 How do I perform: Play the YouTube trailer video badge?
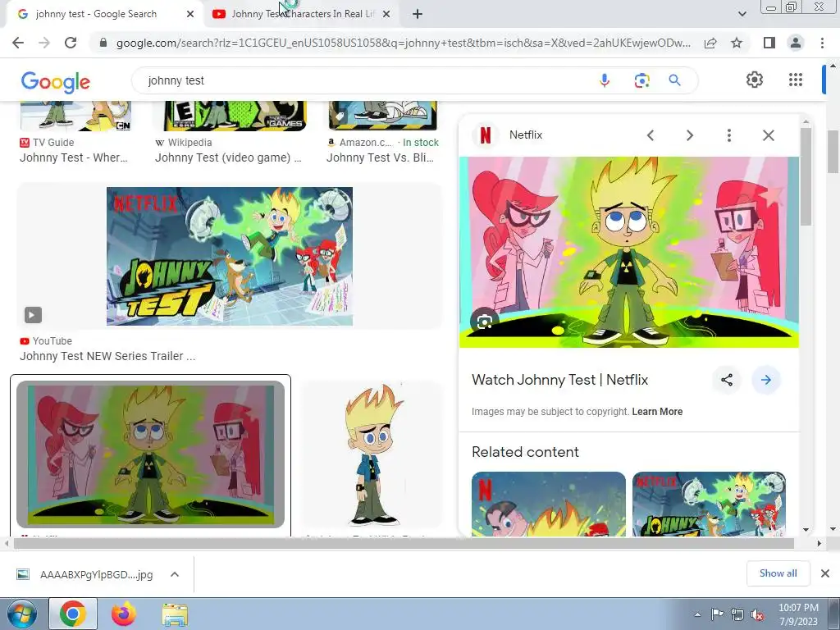coord(33,315)
